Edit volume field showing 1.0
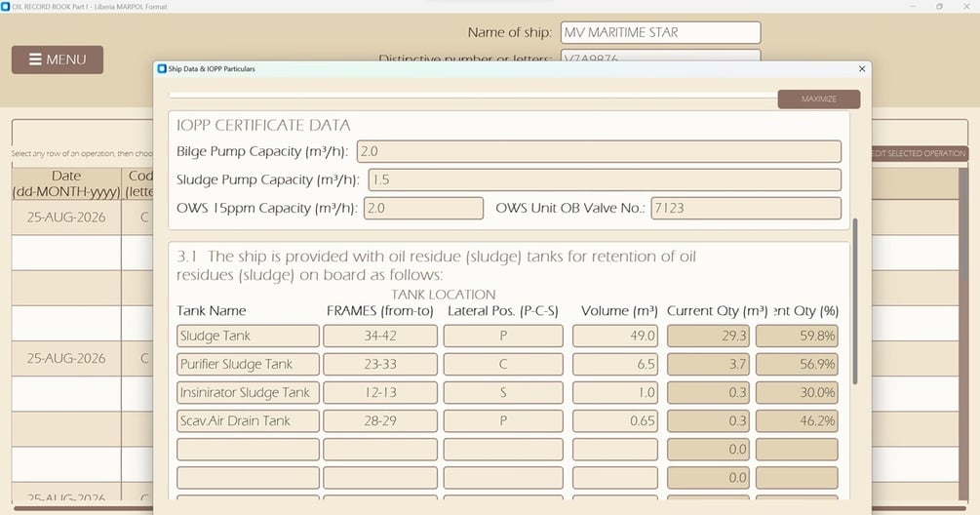Image resolution: width=980 pixels, height=515 pixels. [x=615, y=392]
